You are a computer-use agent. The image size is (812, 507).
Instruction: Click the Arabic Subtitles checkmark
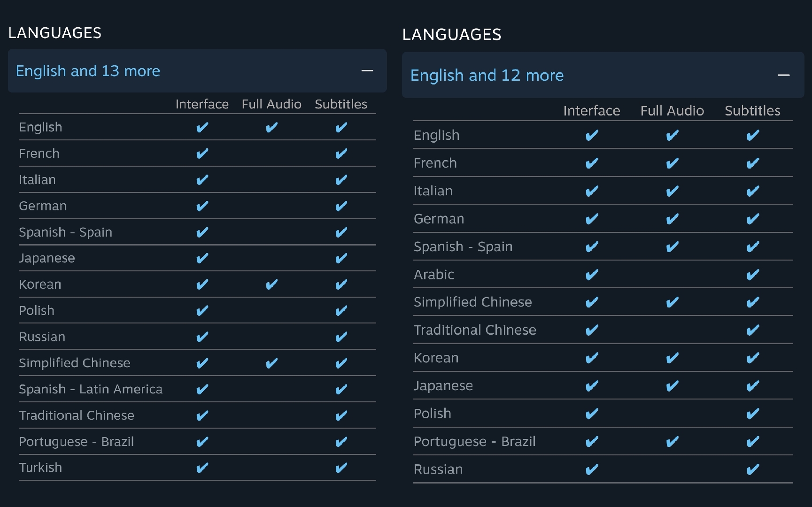[x=753, y=275]
